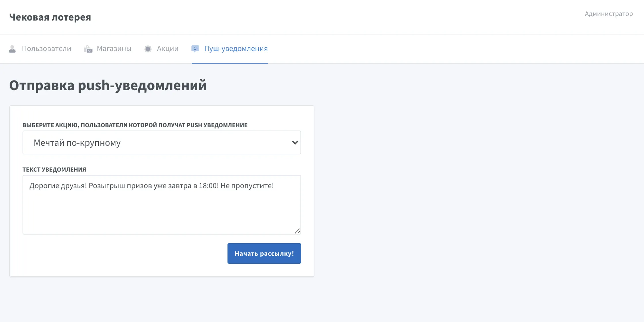Click the empty area inside the notification textarea

click(x=161, y=214)
